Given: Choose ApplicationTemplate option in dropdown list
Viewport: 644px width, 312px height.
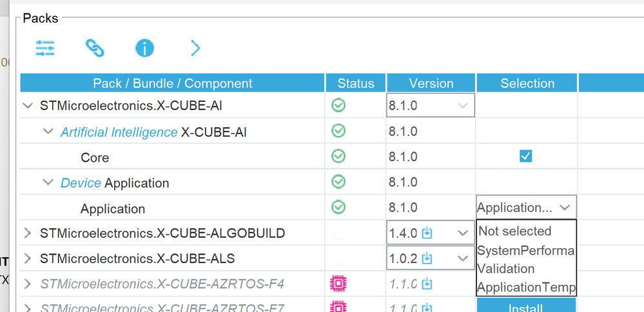Looking at the screenshot, I should click(x=526, y=288).
